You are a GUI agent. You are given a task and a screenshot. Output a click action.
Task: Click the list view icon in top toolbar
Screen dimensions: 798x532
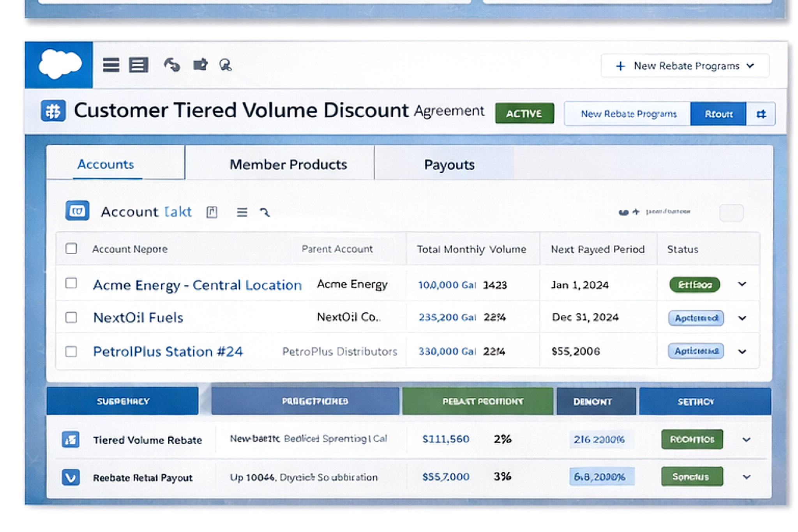pyautogui.click(x=138, y=65)
